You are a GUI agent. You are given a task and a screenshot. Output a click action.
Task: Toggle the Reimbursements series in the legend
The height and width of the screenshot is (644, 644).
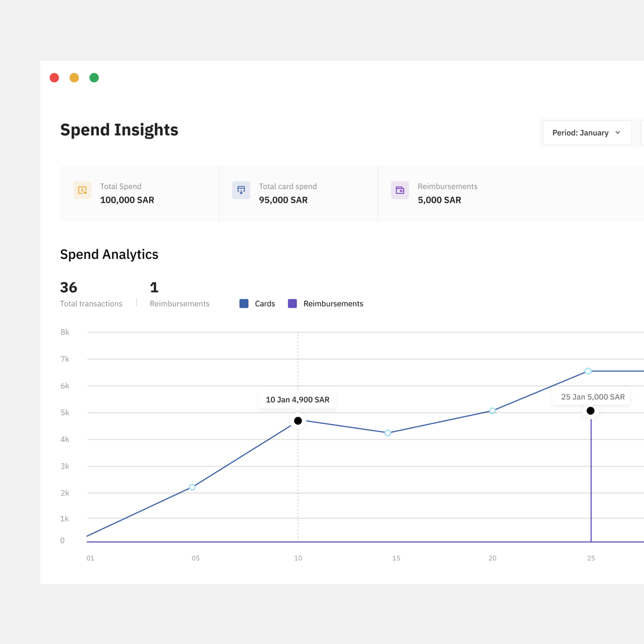tap(326, 304)
